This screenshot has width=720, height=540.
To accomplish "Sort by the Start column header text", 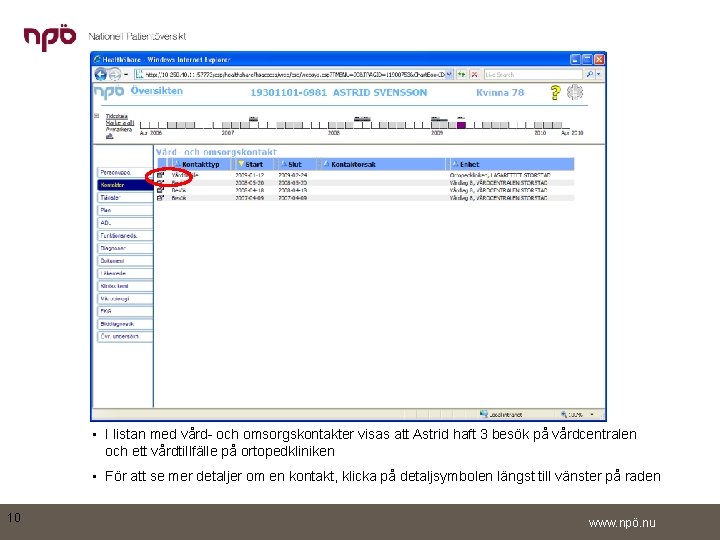I will [254, 164].
